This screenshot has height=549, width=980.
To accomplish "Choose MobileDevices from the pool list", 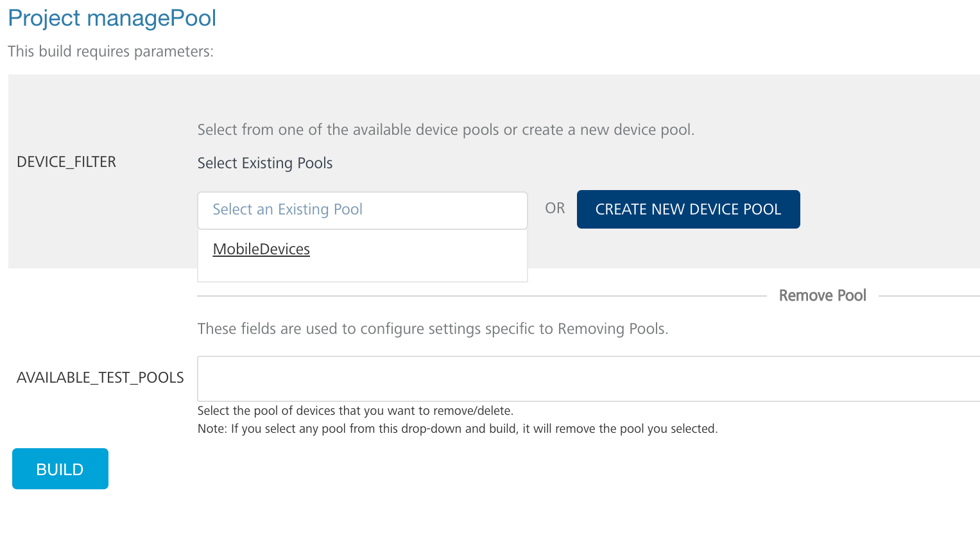I will click(261, 249).
